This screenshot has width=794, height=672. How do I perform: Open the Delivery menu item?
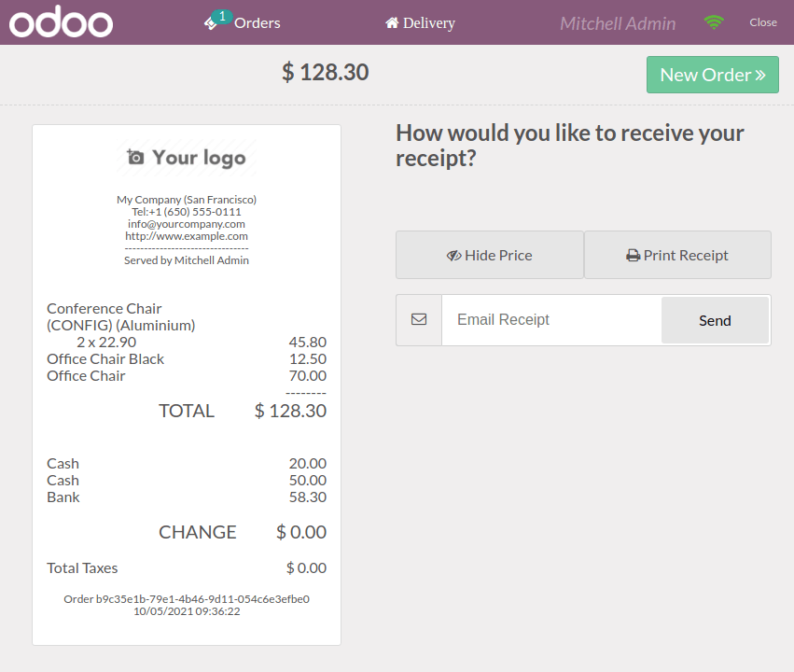(420, 22)
